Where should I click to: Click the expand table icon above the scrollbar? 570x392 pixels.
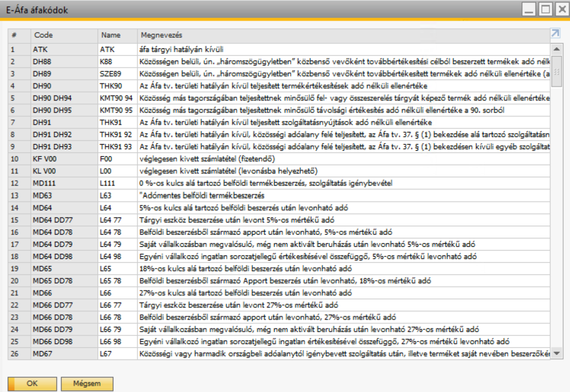point(556,34)
